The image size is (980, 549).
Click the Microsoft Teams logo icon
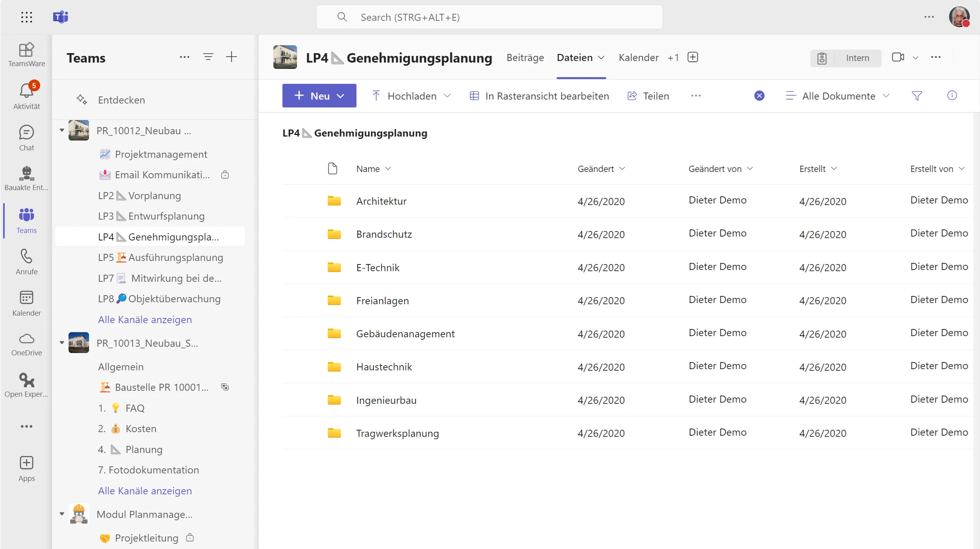(61, 17)
